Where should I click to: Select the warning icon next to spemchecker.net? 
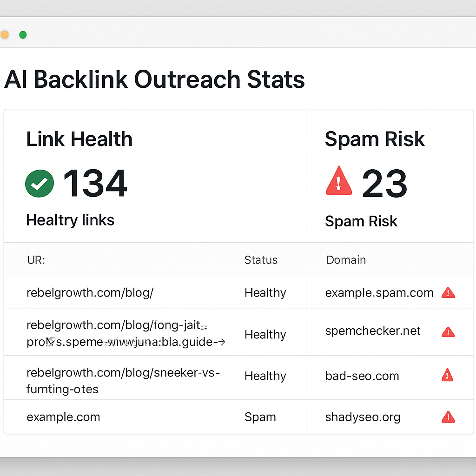(x=448, y=332)
